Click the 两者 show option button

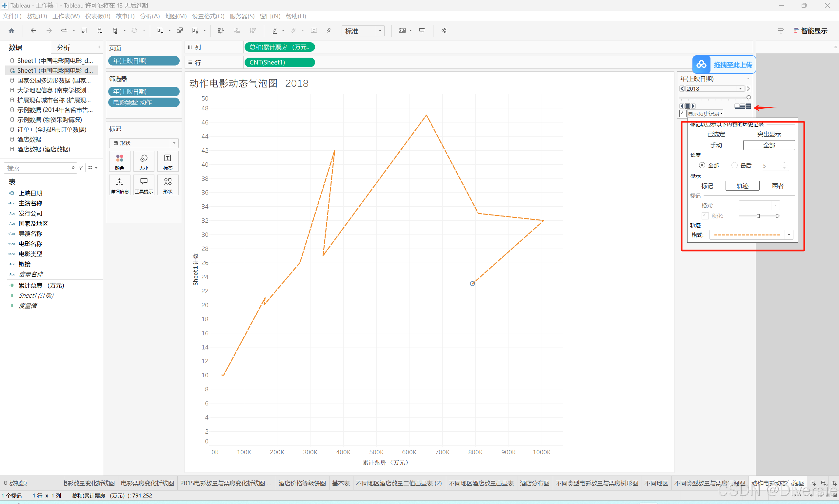777,186
